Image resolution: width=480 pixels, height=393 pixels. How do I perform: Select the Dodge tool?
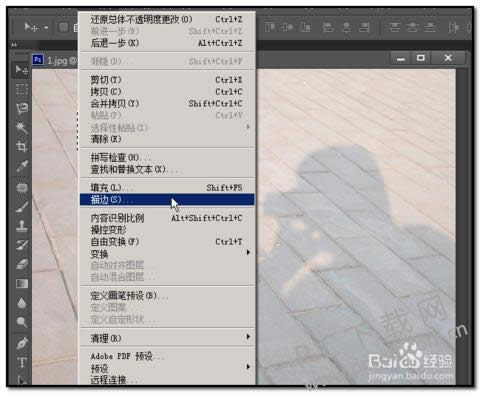[22, 322]
